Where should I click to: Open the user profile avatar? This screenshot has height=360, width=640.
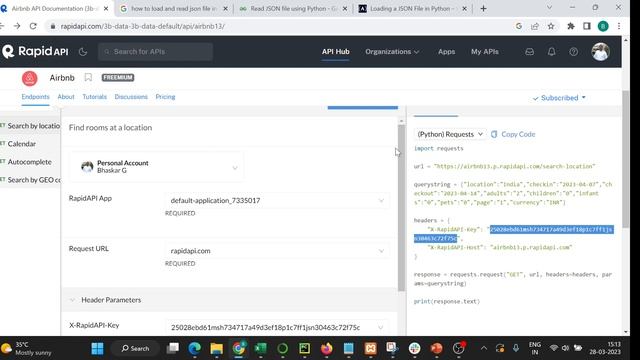pos(600,52)
